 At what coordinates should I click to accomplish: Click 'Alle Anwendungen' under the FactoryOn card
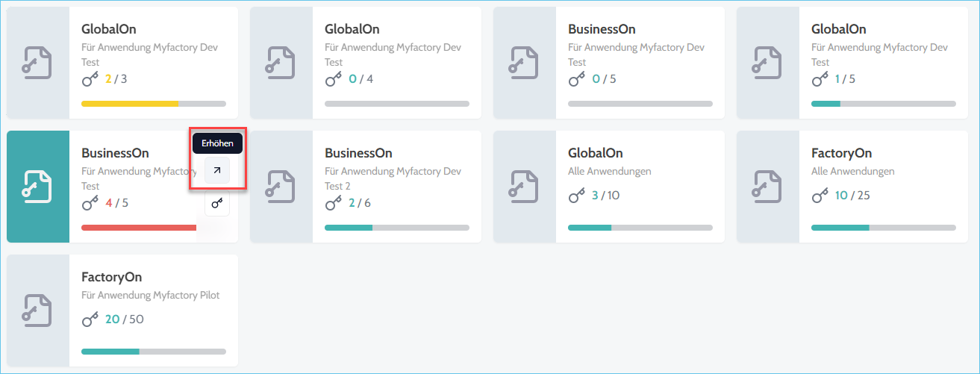coord(853,171)
